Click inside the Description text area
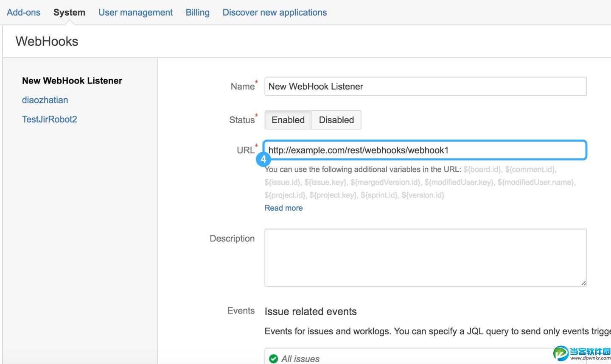 click(x=426, y=258)
